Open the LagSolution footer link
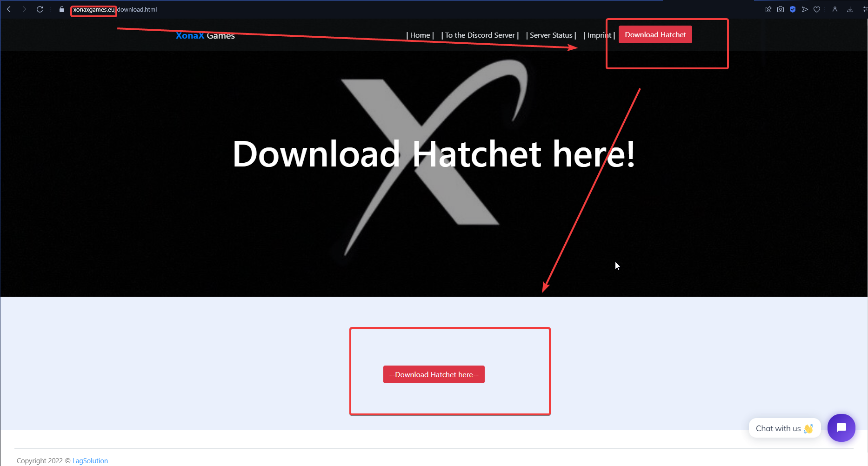Viewport: 868px width, 466px height. click(x=90, y=461)
